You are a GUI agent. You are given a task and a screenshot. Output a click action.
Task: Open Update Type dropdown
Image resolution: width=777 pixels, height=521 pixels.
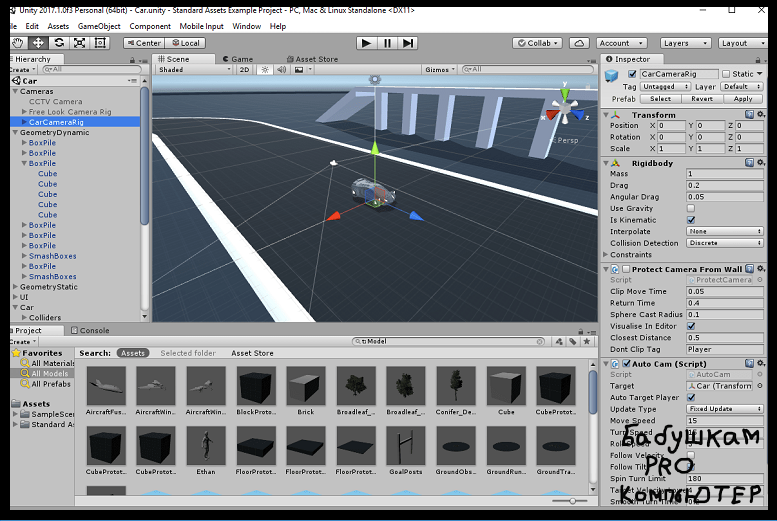tap(724, 409)
